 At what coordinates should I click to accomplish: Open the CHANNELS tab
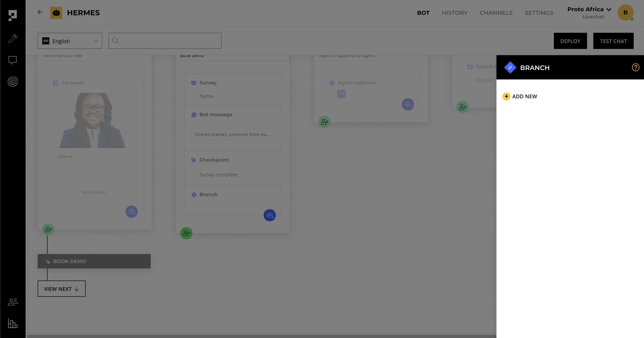pos(496,13)
